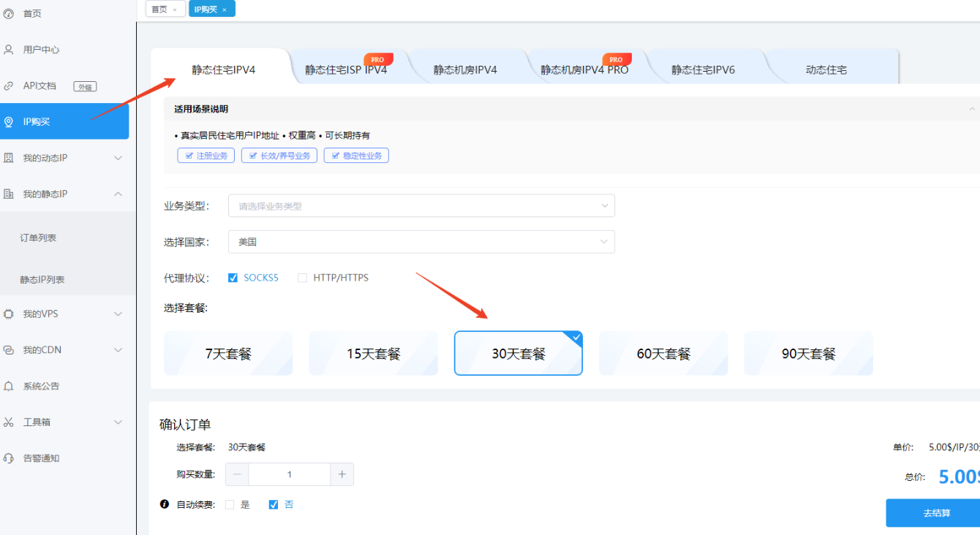Click the 工具箱 scissors icon
The width and height of the screenshot is (980, 535).
9,422
